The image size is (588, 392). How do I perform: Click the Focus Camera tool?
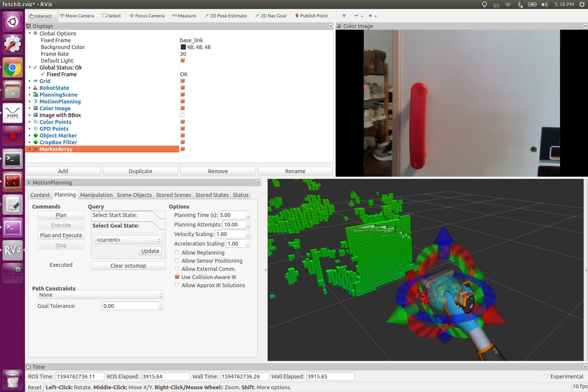point(147,16)
